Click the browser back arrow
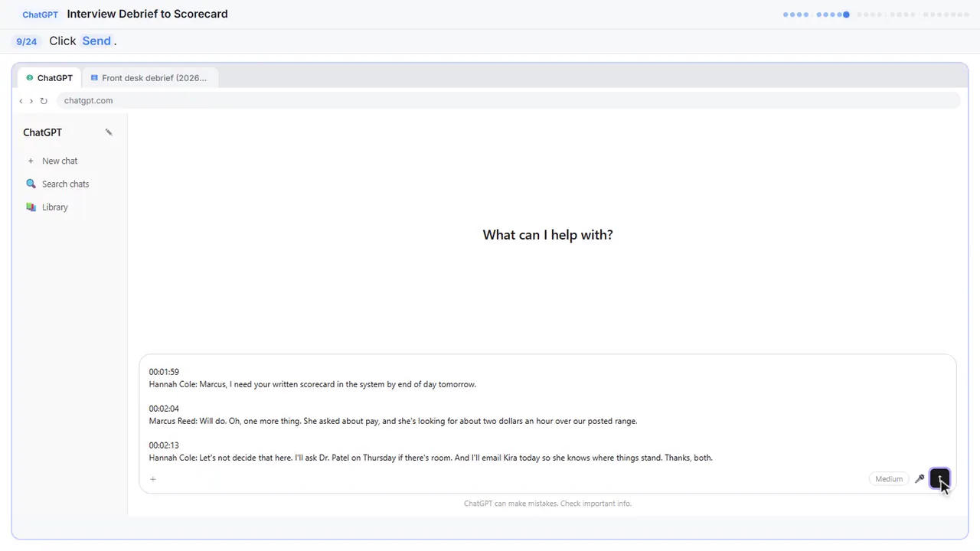 click(x=21, y=101)
